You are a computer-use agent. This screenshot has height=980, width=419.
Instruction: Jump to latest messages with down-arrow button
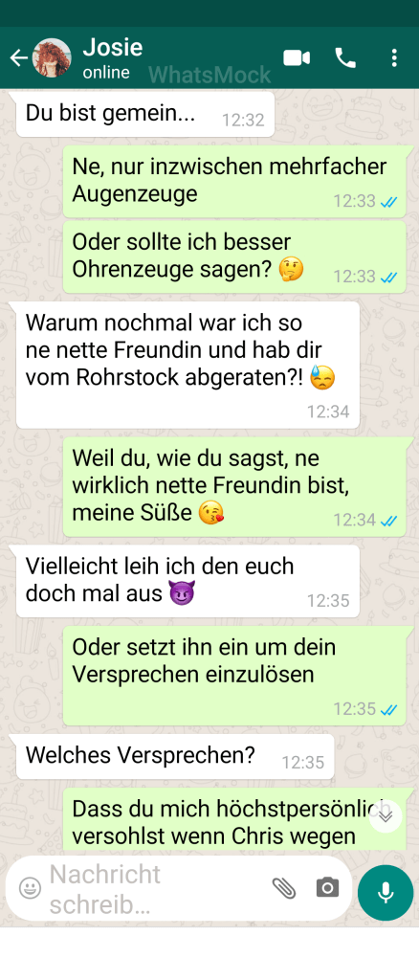click(x=386, y=815)
